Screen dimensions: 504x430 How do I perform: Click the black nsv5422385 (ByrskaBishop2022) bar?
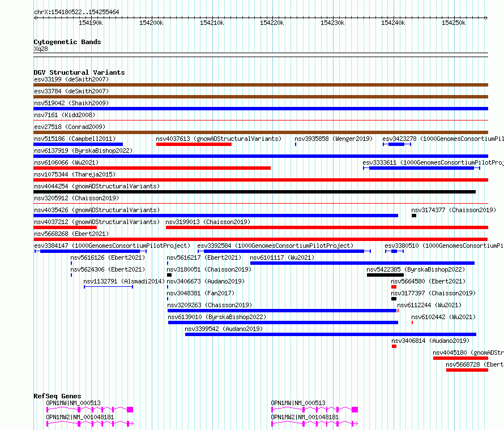click(386, 275)
